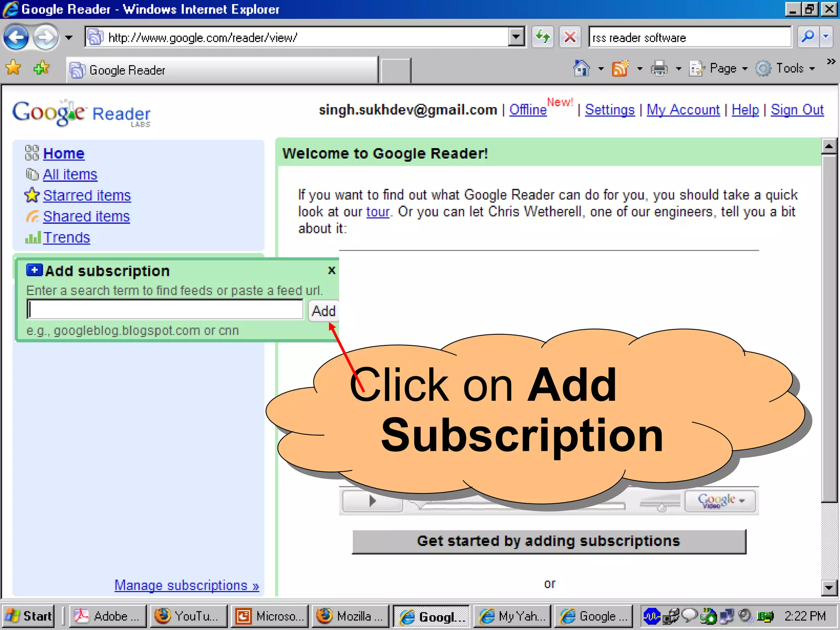Click the scrollbar up arrow
Image resolution: width=840 pixels, height=630 pixels.
pos(829,146)
